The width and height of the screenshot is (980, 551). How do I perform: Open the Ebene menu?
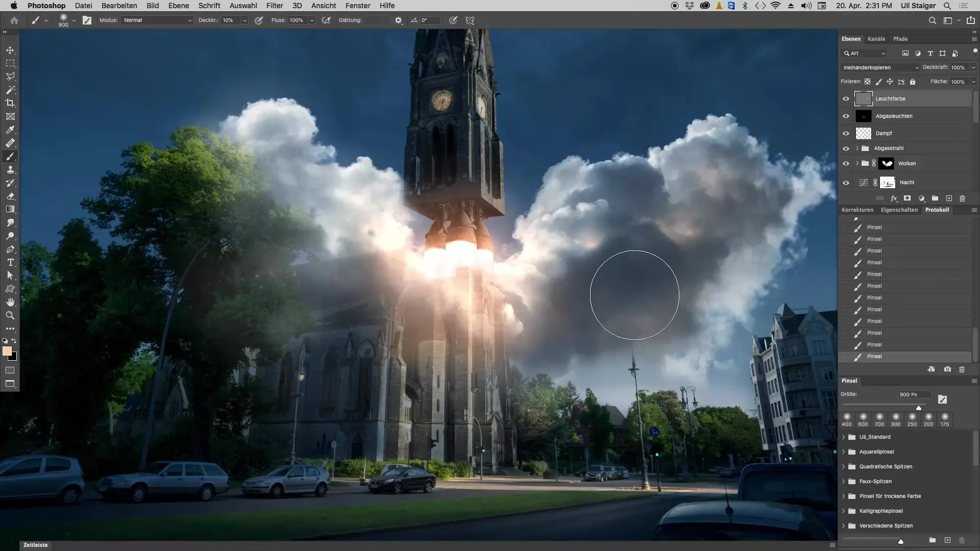coord(179,6)
